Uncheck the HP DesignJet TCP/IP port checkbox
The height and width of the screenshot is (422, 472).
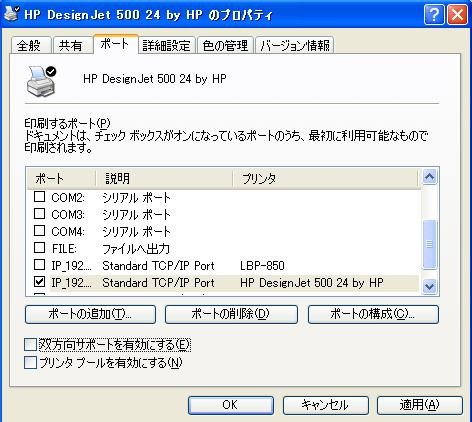coord(40,282)
